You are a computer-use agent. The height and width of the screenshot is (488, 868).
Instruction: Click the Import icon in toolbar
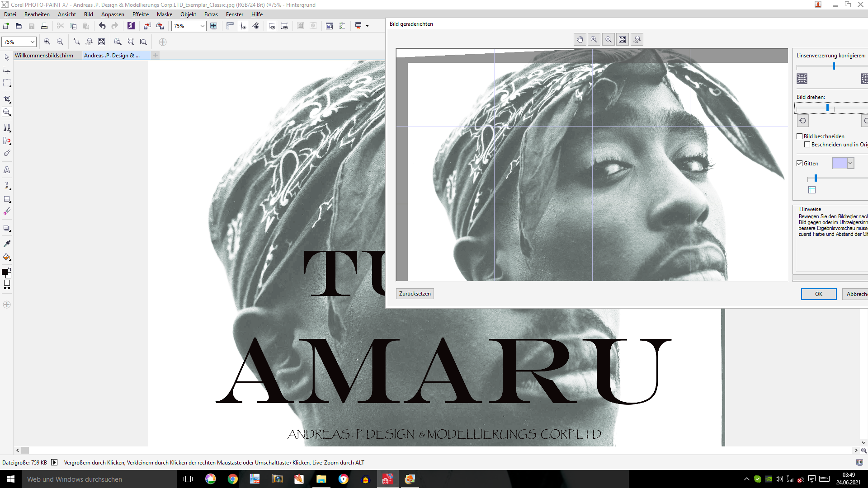point(147,26)
